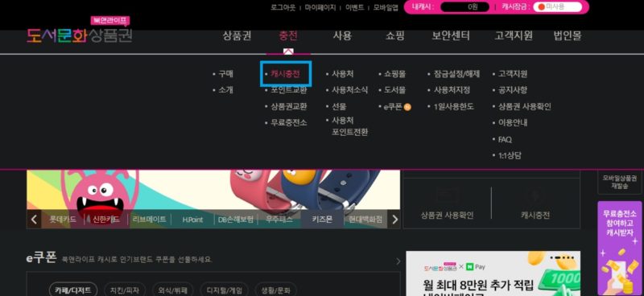Image resolution: width=644 pixels, height=296 pixels.
Task: Open 이벤트 link in the top bar
Action: (354, 7)
